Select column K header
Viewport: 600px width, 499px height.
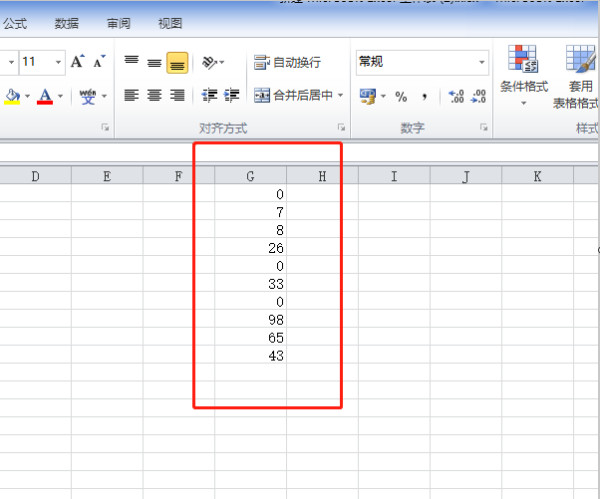click(537, 176)
